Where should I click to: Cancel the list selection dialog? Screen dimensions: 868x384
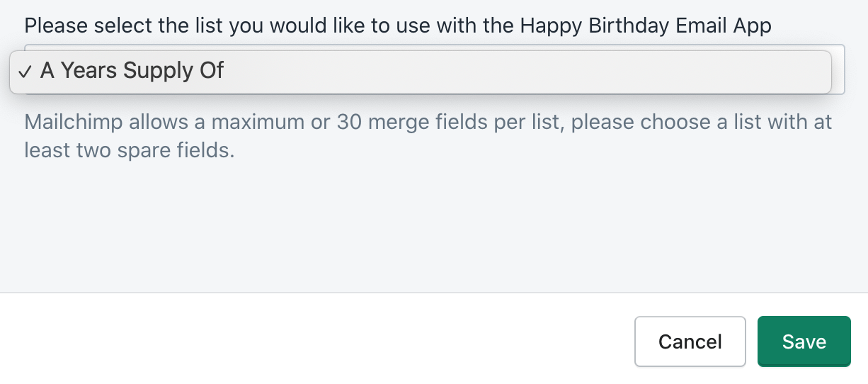pos(690,341)
